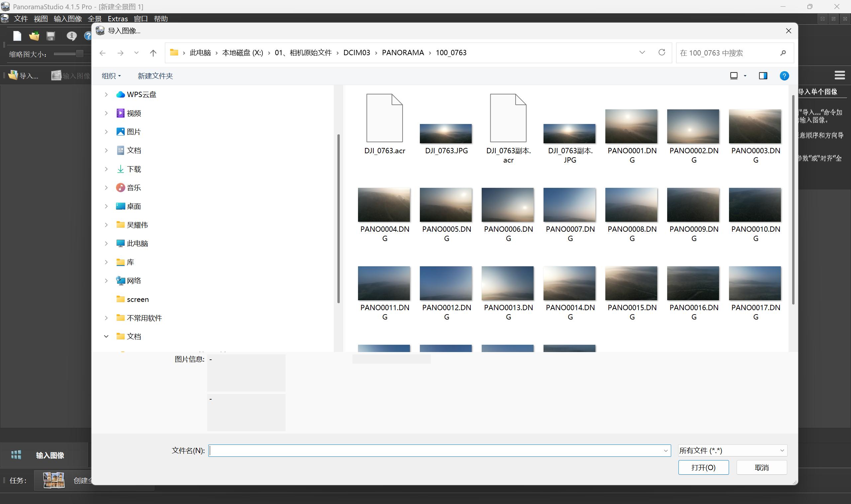Viewport: 851px width, 504px height.
Task: Toggle the preview pane icon
Action: click(x=763, y=76)
